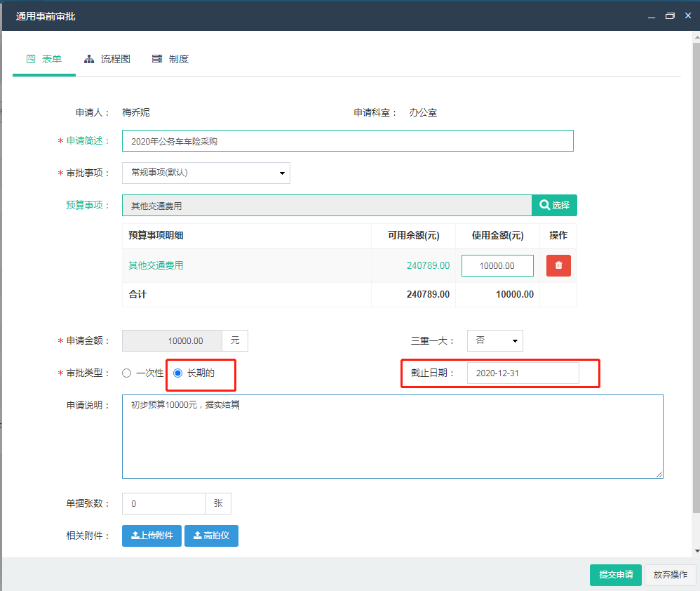
Task: Switch to the 流程图 tab
Action: click(x=107, y=59)
